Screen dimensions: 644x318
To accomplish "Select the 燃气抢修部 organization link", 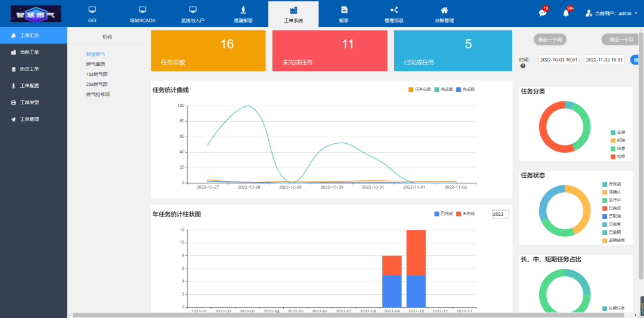I will pyautogui.click(x=98, y=94).
